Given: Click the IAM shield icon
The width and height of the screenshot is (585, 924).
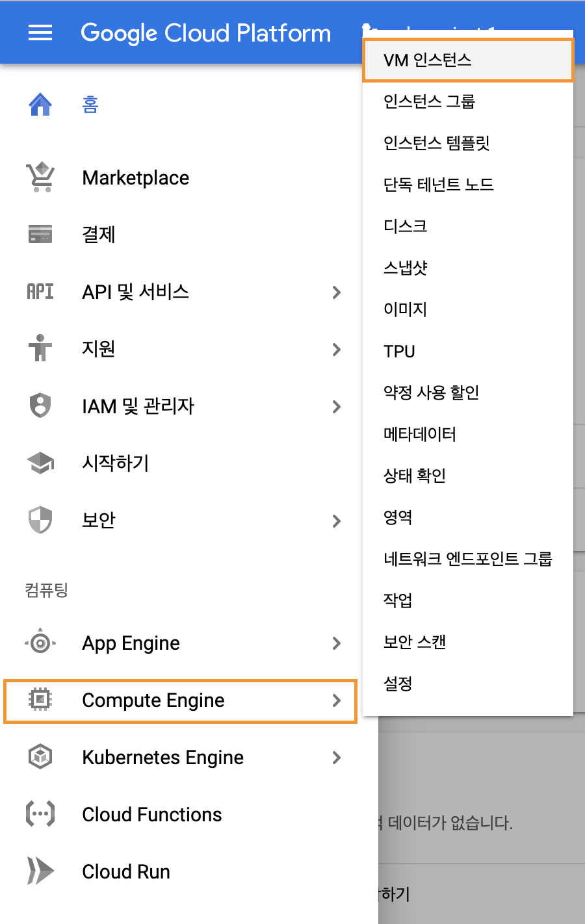Looking at the screenshot, I should pyautogui.click(x=40, y=405).
